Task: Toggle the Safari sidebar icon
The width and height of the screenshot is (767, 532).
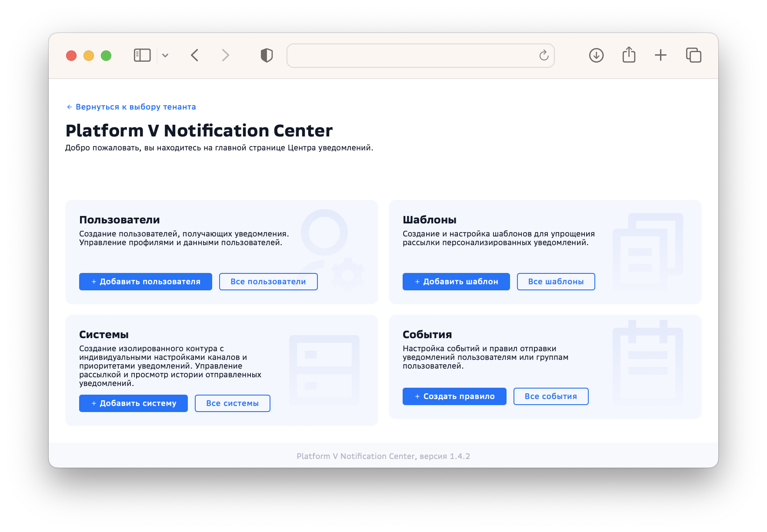Action: (142, 55)
